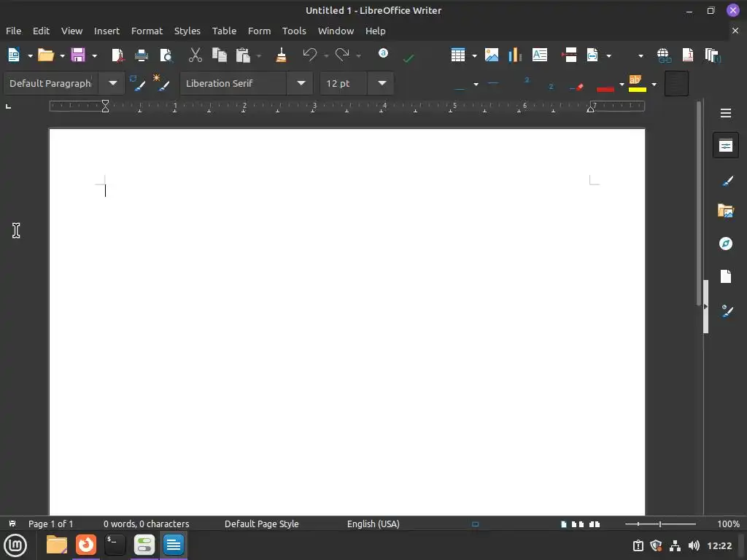Open the Navigator compass icon in sidebar

coord(726,244)
